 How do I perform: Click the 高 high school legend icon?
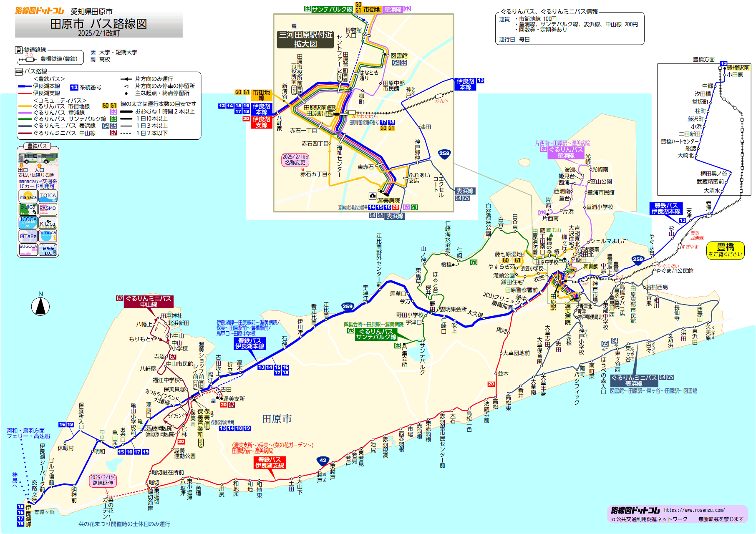click(93, 60)
